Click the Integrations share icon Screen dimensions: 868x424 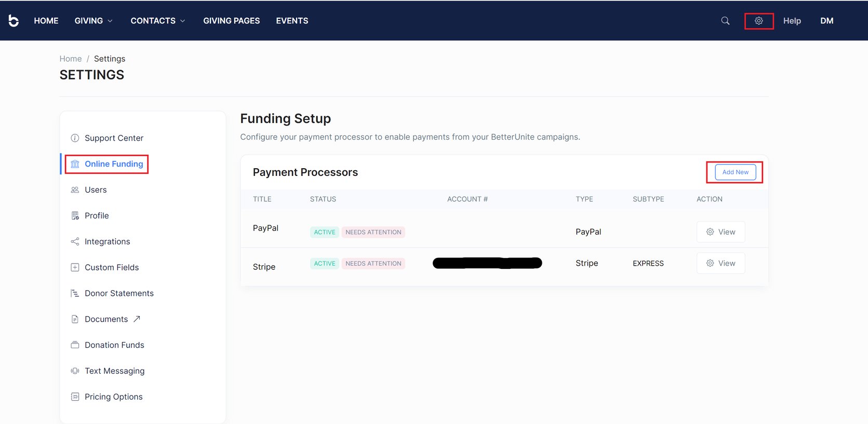tap(75, 242)
